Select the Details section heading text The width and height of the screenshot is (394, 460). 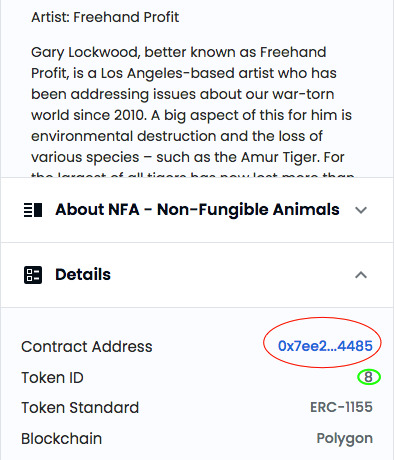(x=83, y=275)
